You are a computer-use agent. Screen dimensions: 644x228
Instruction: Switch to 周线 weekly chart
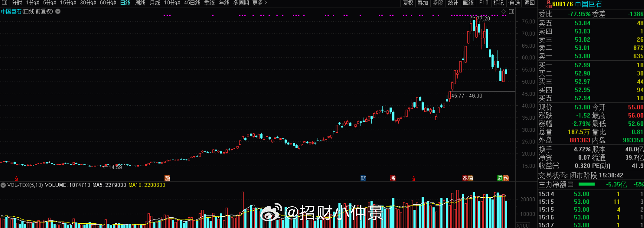click(x=140, y=3)
